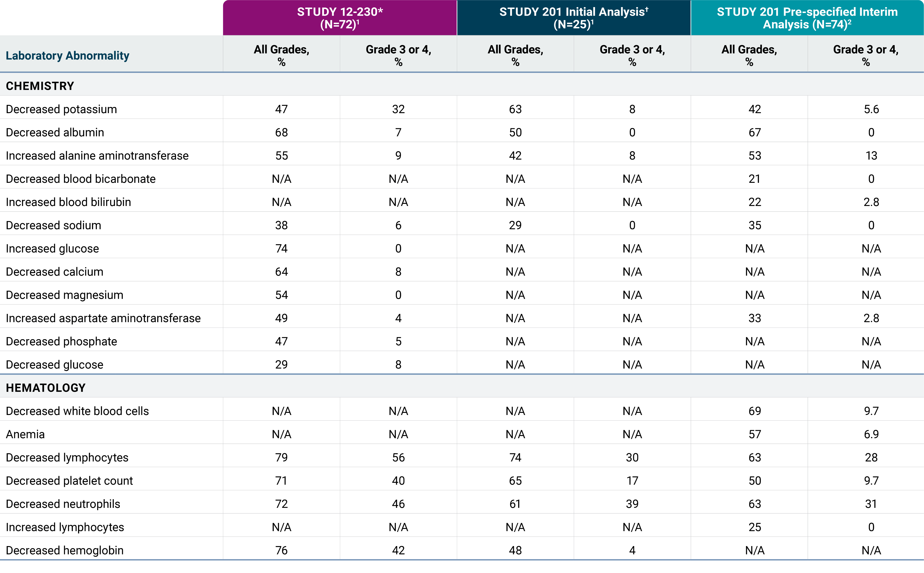This screenshot has width=924, height=573.
Task: Select the first laboratory abnormality name cell
Action: 112,108
